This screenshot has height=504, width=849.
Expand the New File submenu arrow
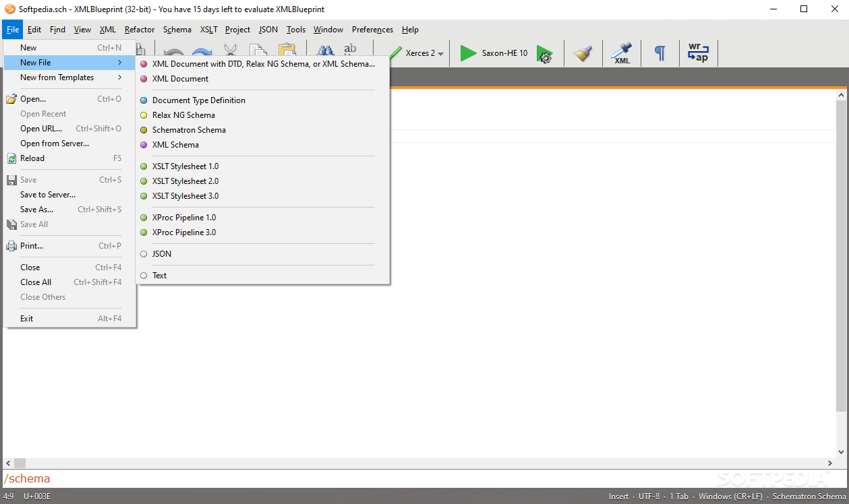120,63
